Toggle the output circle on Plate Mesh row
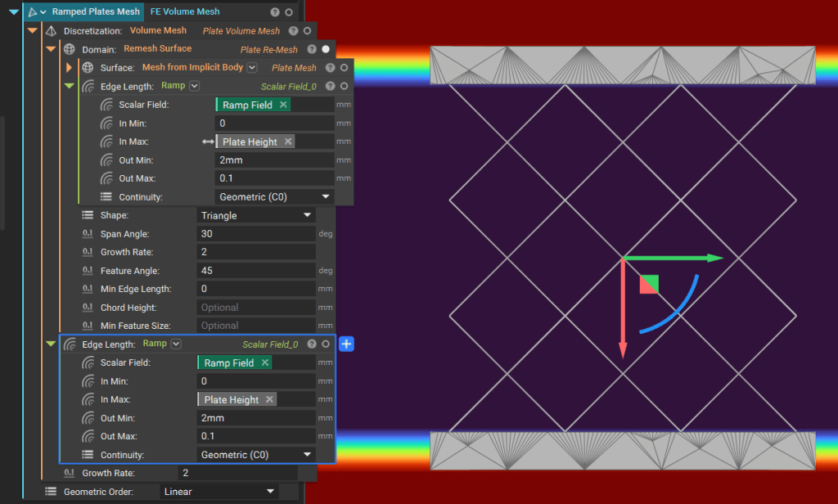Screen dimensions: 838x504 pyautogui.click(x=344, y=68)
